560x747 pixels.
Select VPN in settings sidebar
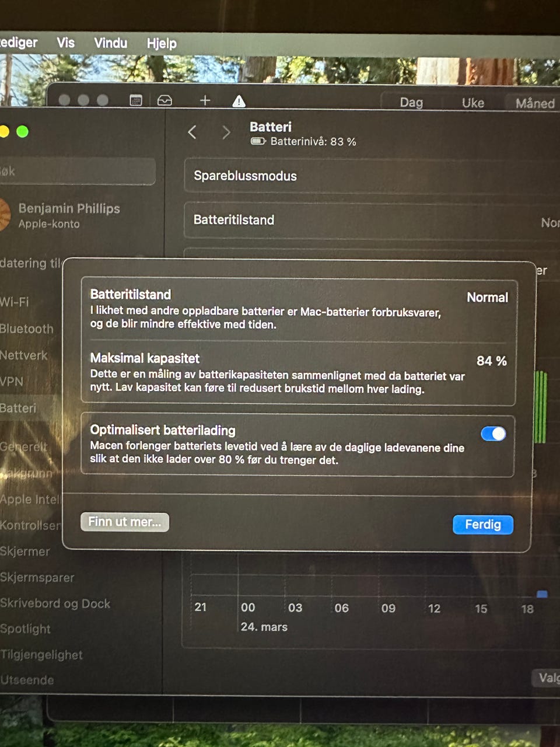(x=12, y=382)
